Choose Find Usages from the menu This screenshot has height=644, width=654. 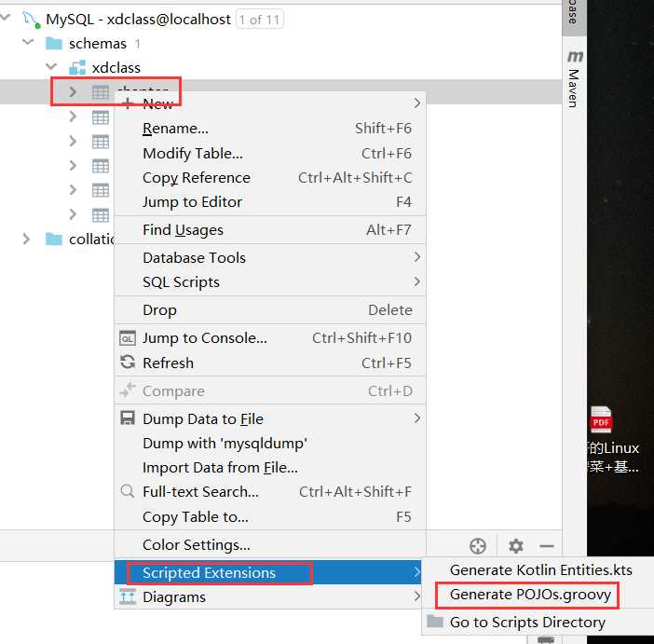(x=269, y=229)
